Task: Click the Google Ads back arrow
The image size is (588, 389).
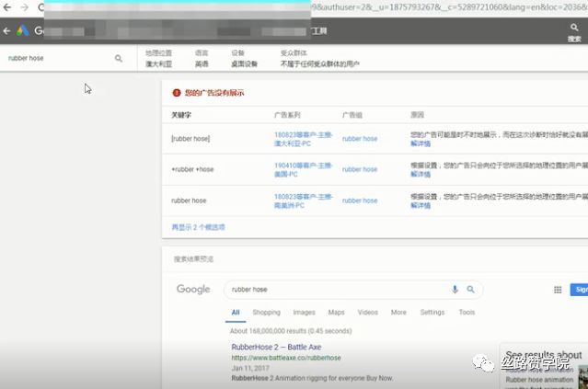Action: (6, 31)
